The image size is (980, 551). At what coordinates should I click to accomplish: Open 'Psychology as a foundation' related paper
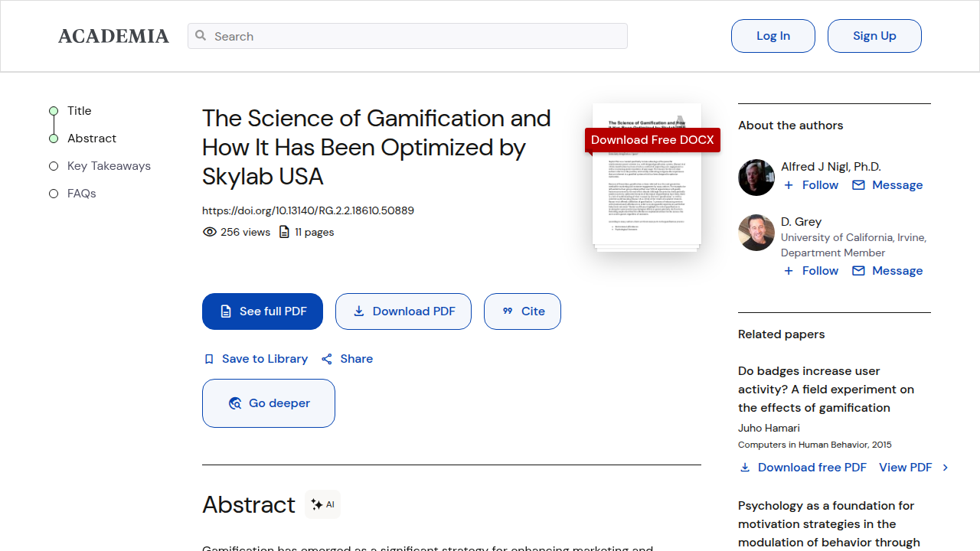pos(829,524)
